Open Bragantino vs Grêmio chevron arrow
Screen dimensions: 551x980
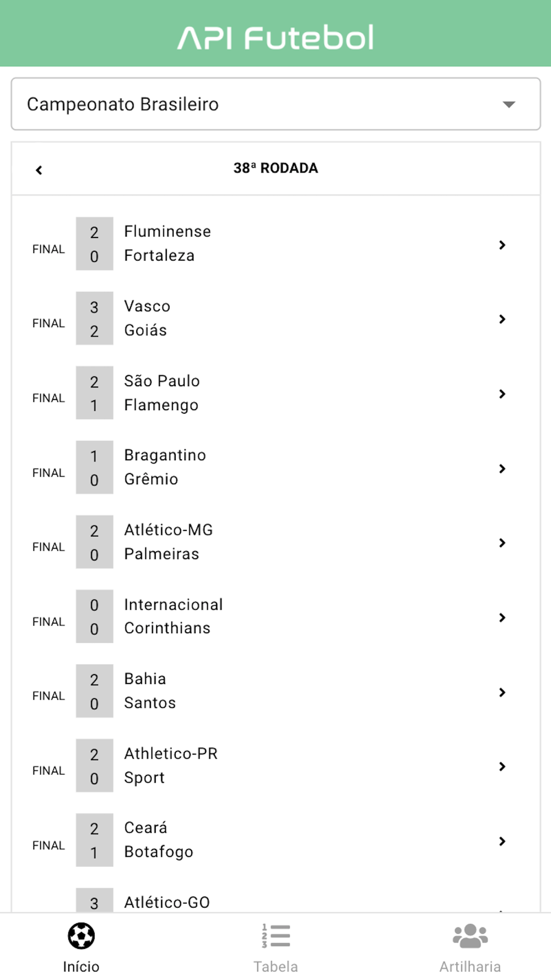coord(502,469)
